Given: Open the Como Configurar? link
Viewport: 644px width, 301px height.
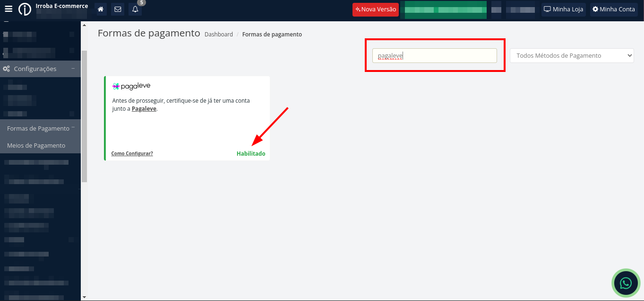Looking at the screenshot, I should (x=132, y=153).
